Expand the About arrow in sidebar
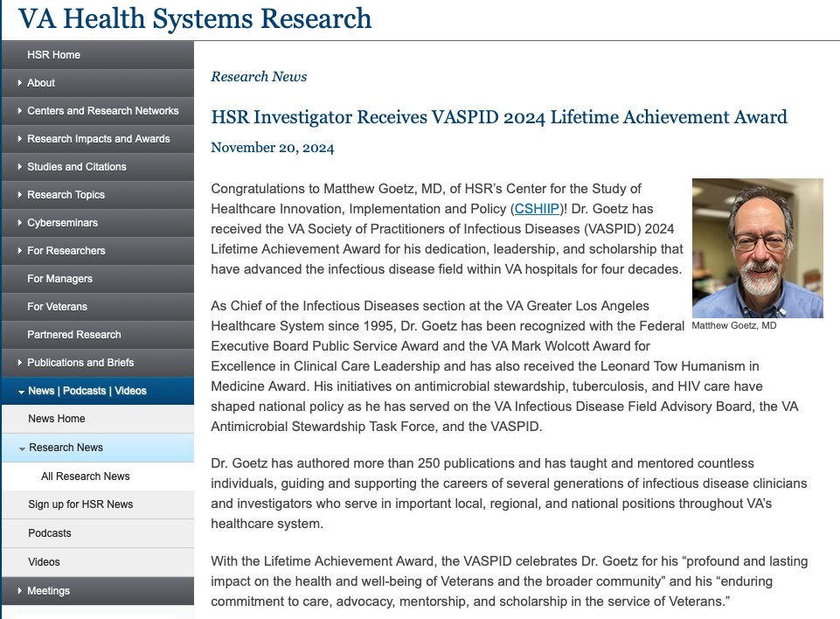The height and width of the screenshot is (619, 840). tap(20, 82)
